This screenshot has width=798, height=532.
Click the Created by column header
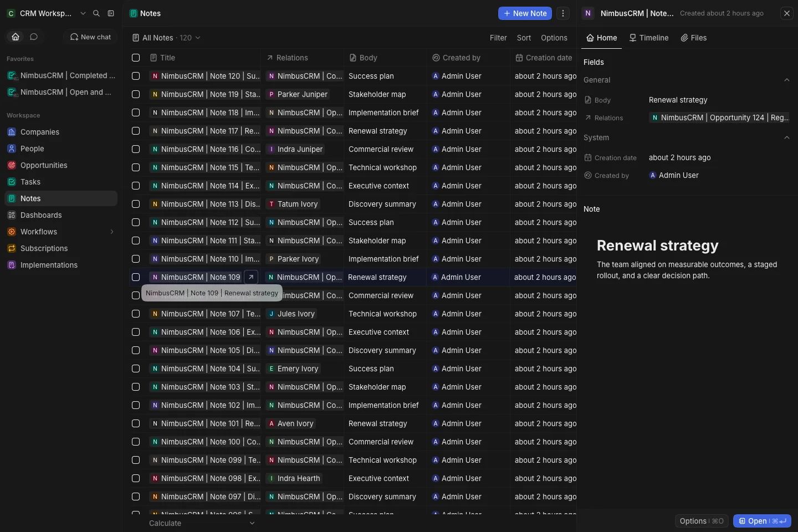pyautogui.click(x=469, y=58)
